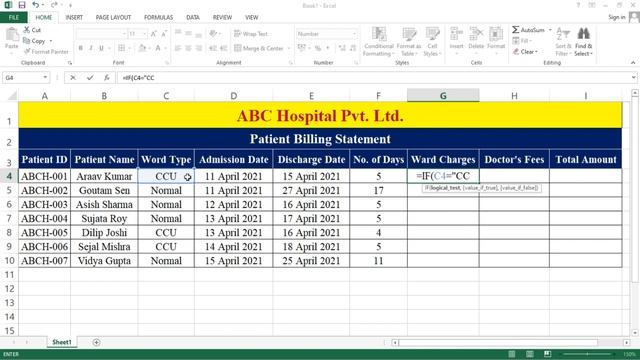Select the 25 April 2021 discharge cell
This screenshot has height=360, width=640.
coord(311,261)
